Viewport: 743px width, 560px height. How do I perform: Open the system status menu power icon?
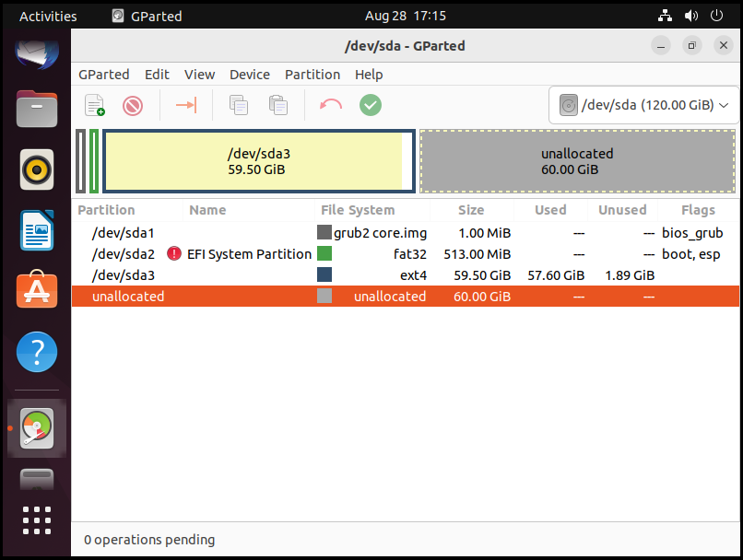tap(715, 16)
